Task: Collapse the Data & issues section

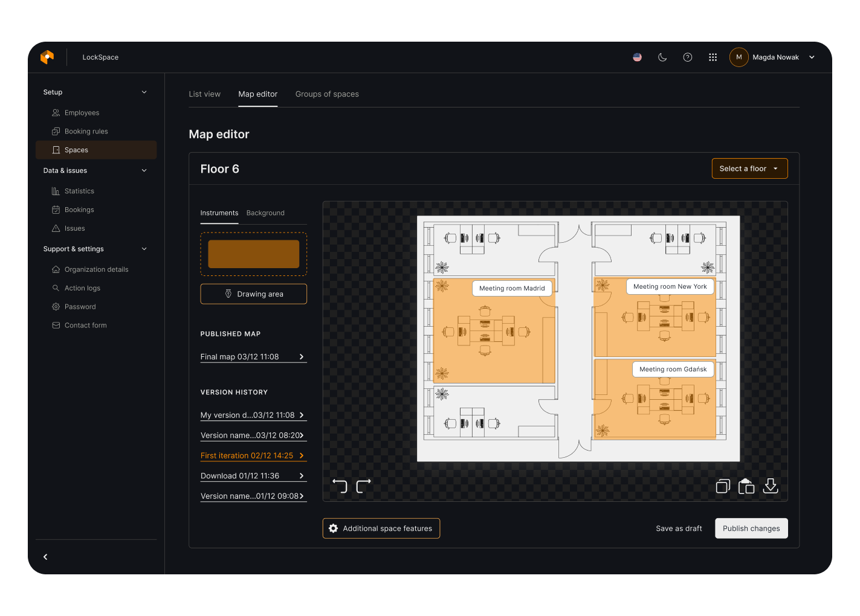Action: pyautogui.click(x=144, y=171)
